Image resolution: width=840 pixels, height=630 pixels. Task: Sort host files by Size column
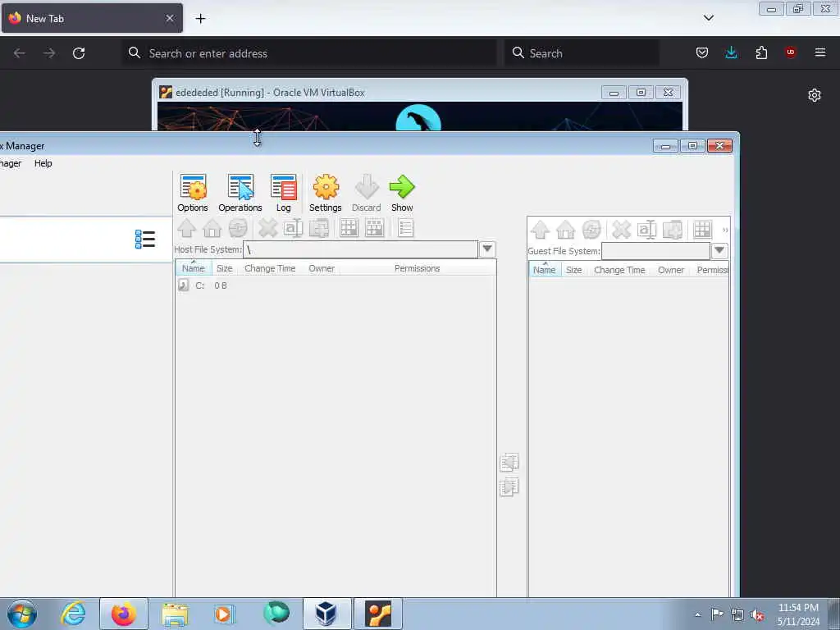pos(225,268)
